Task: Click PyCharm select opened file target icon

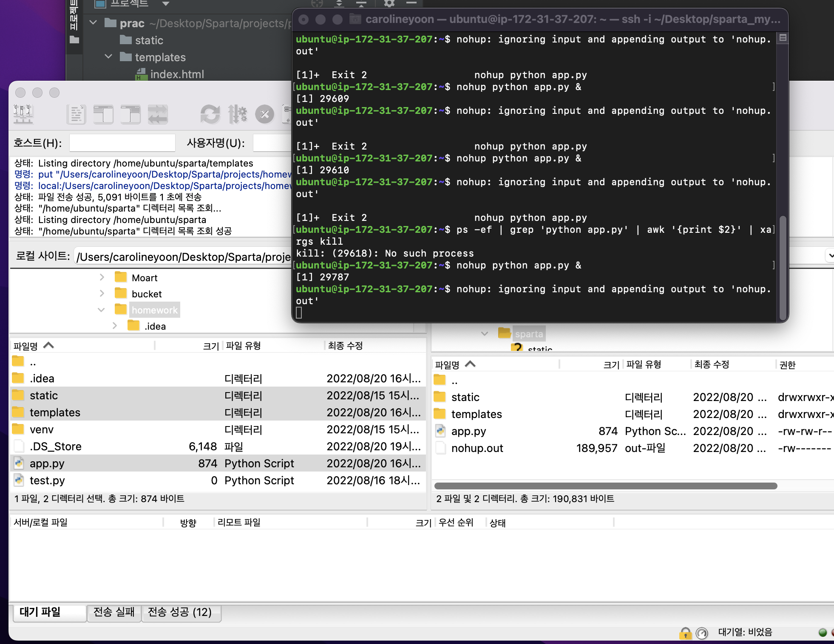Action: click(x=317, y=3)
